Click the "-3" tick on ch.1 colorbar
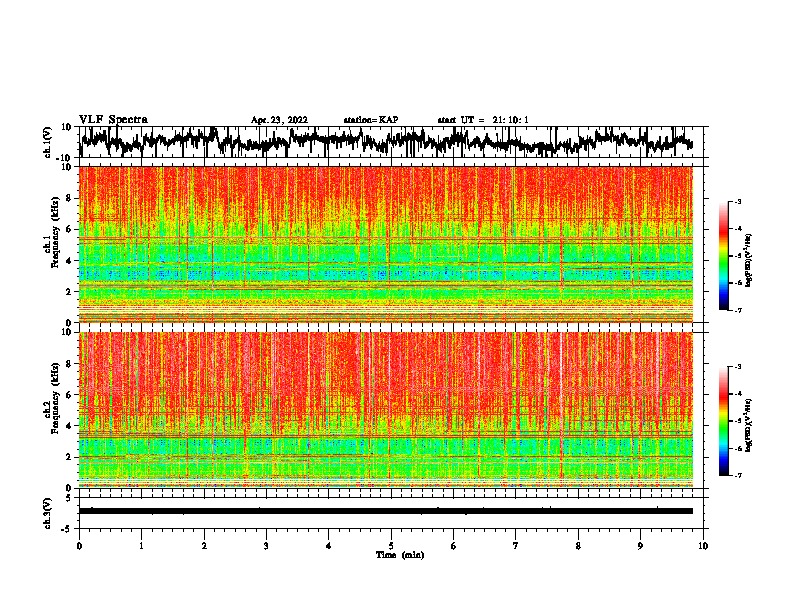 (x=737, y=201)
